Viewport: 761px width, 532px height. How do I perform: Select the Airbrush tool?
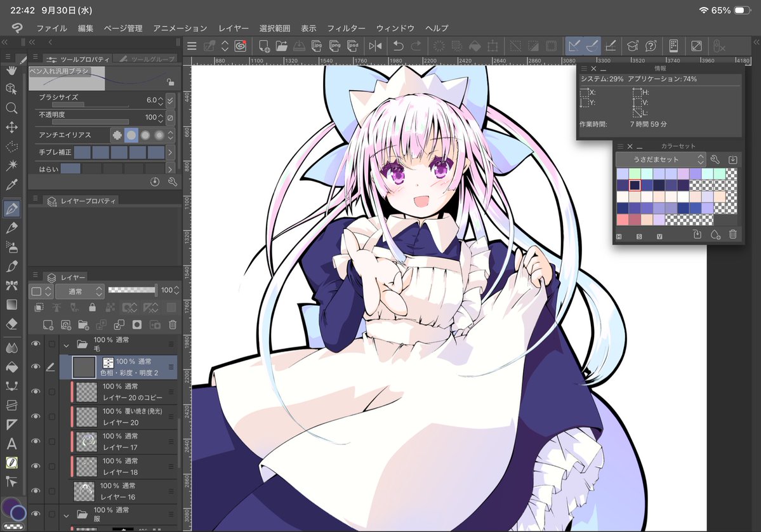pos(11,247)
